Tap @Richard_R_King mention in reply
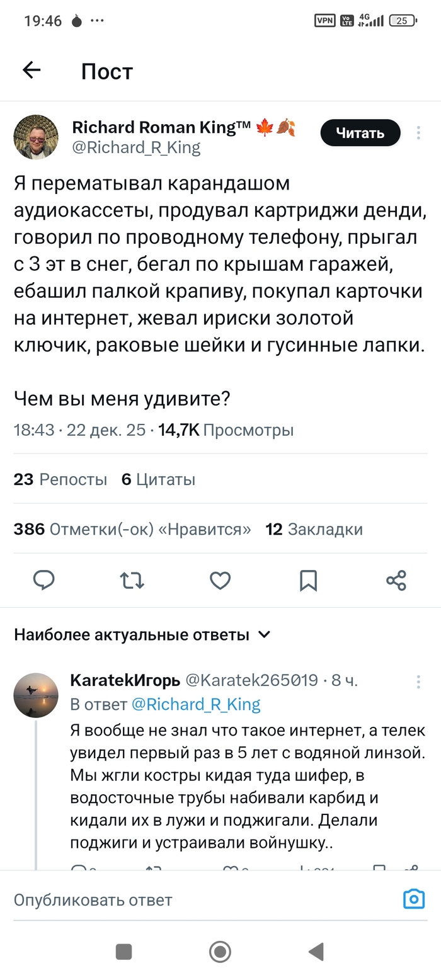441x980 pixels. (196, 704)
